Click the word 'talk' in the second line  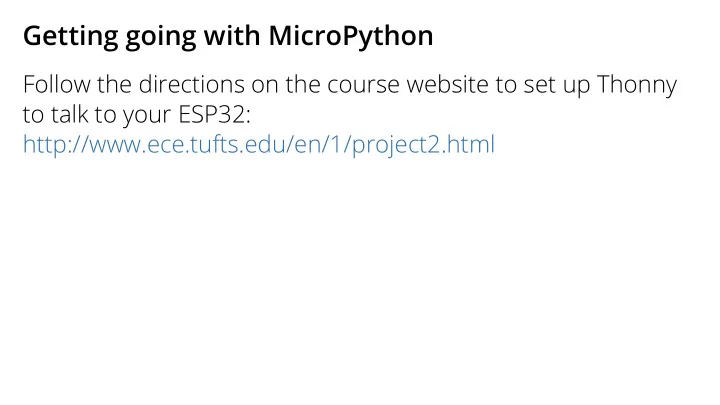[69, 114]
